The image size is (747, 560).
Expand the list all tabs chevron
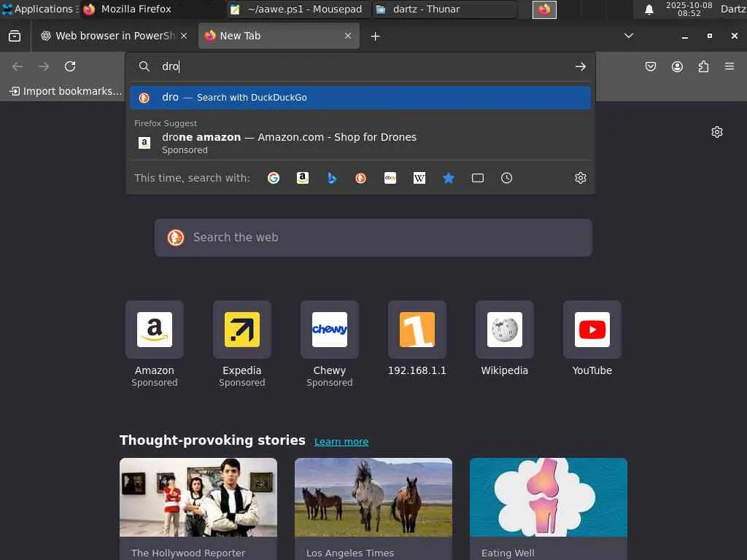tap(629, 36)
